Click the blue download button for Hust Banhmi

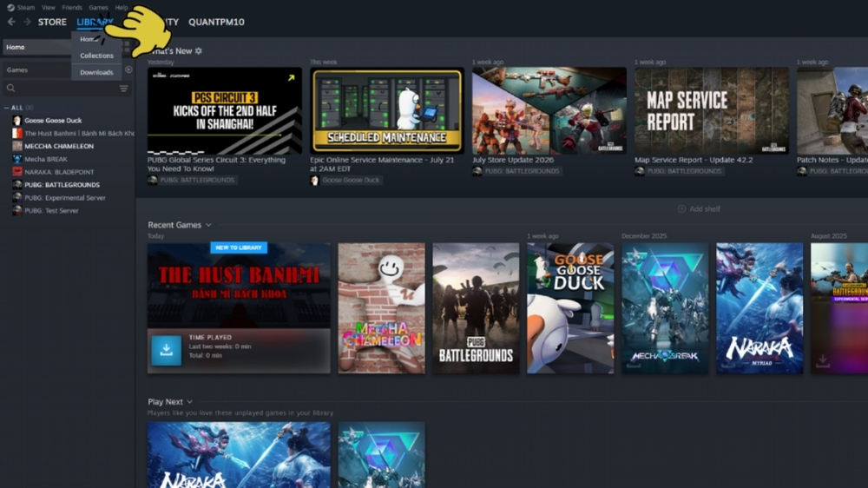coord(166,350)
